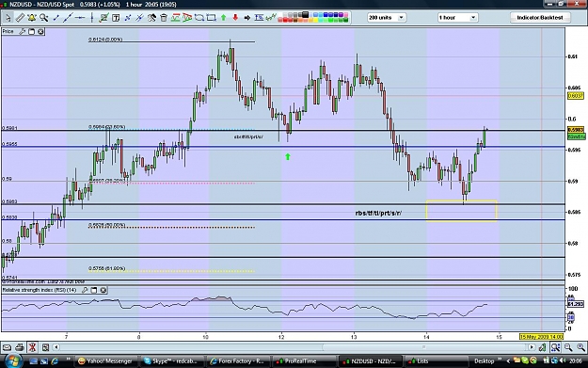Select the short line segment tool

coord(56,18)
